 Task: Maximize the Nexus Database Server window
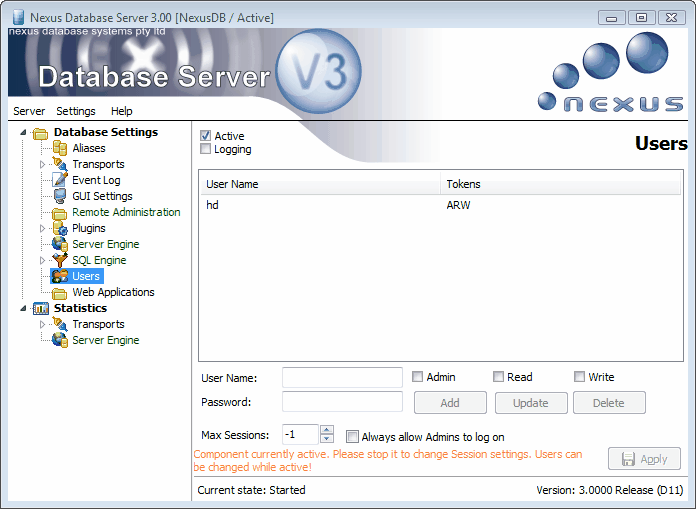[641, 18]
